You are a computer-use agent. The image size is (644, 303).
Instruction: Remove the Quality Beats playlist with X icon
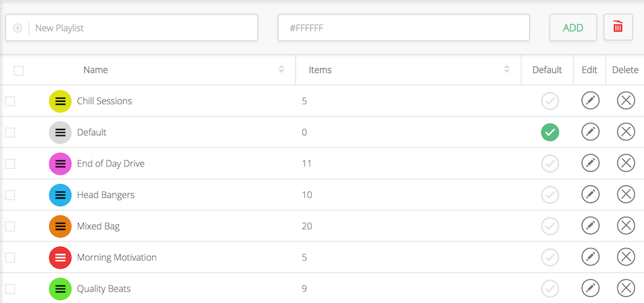tap(626, 288)
